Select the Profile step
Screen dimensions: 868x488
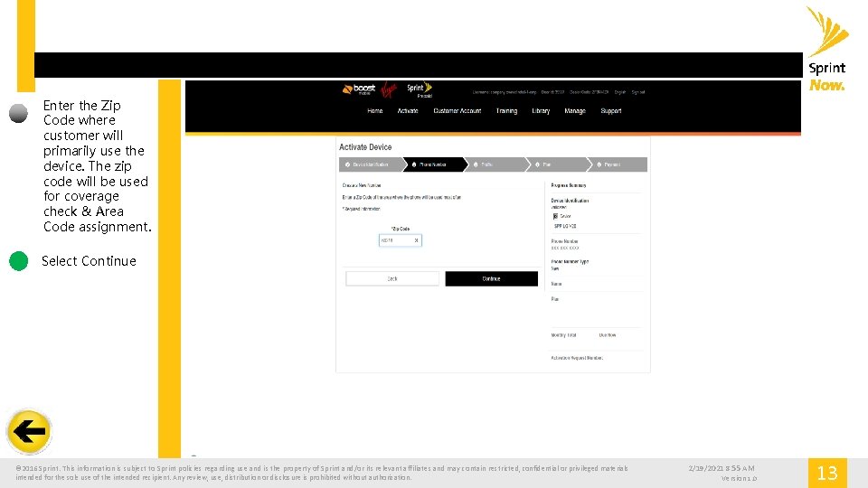click(x=496, y=164)
